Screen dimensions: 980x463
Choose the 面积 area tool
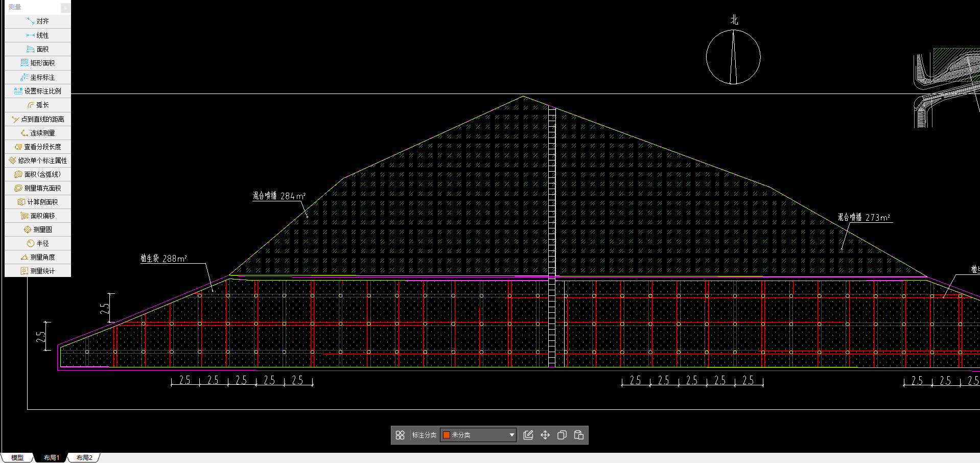pyautogui.click(x=38, y=49)
